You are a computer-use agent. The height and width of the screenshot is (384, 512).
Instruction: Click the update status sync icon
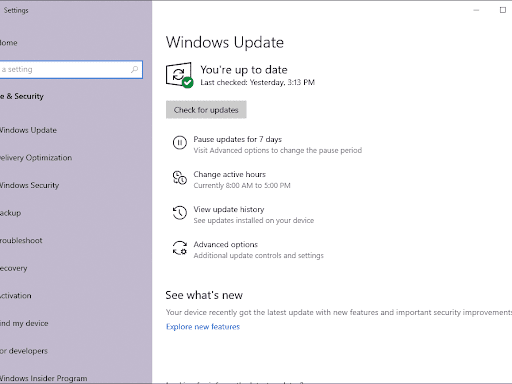[179, 75]
